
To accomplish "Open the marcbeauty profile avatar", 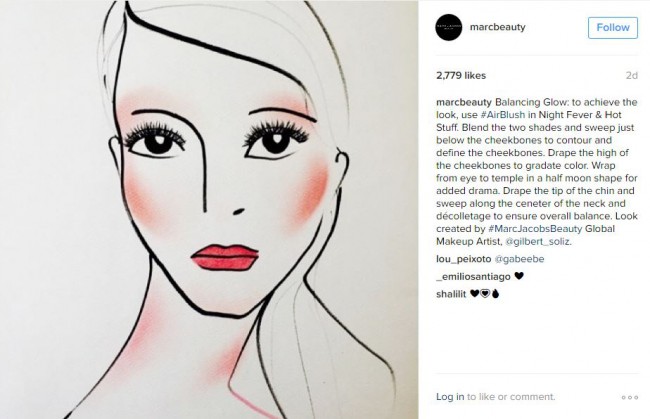I will click(x=449, y=27).
